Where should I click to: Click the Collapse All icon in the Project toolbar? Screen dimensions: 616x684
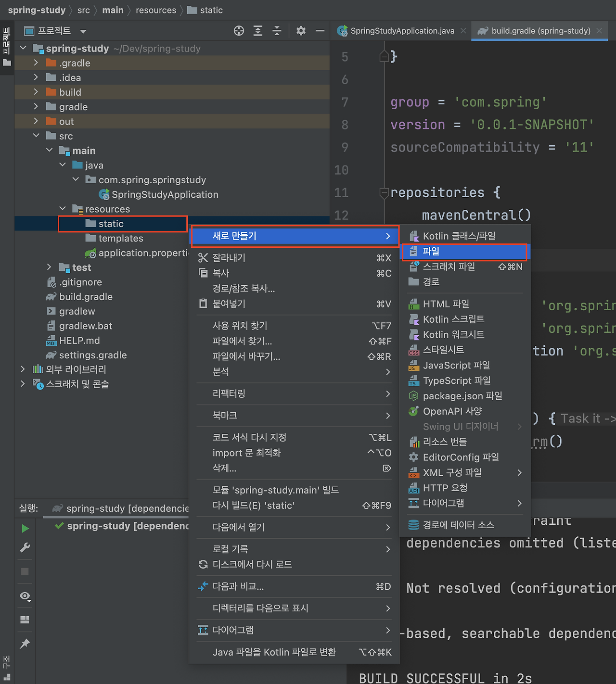[277, 30]
